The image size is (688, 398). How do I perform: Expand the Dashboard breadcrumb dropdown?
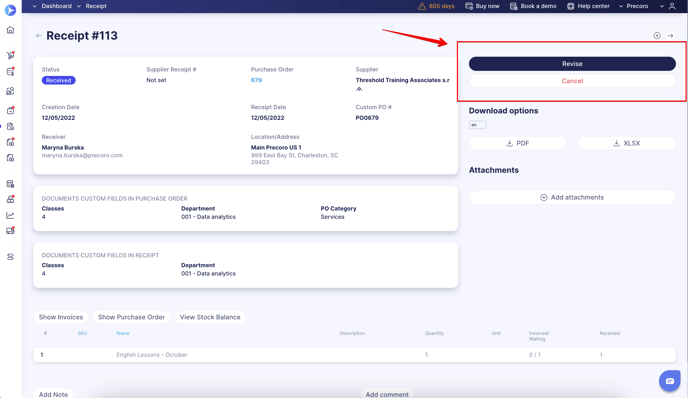point(35,6)
